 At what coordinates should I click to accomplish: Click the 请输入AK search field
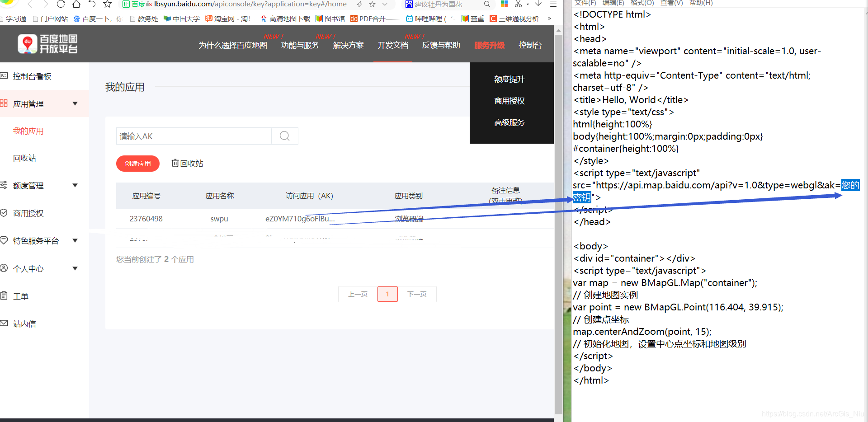click(x=194, y=136)
